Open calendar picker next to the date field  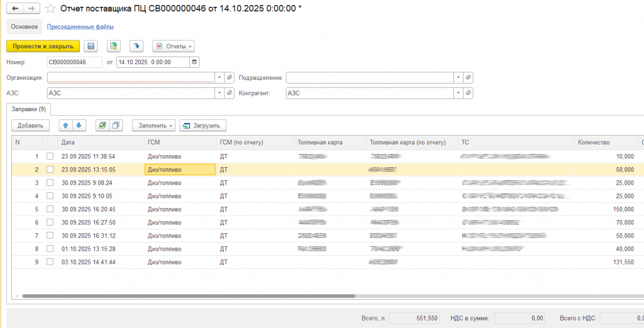coord(195,62)
